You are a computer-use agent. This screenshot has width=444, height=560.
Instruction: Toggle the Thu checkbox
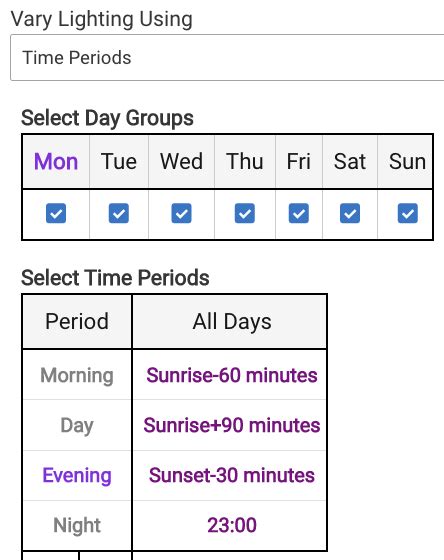245,213
